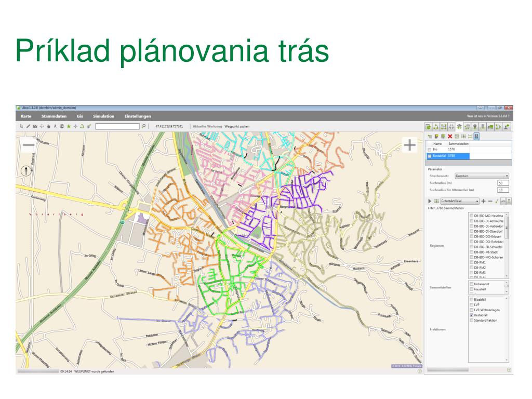Open the recycling arrows panel tab
The image size is (532, 399).
[x=436, y=127]
